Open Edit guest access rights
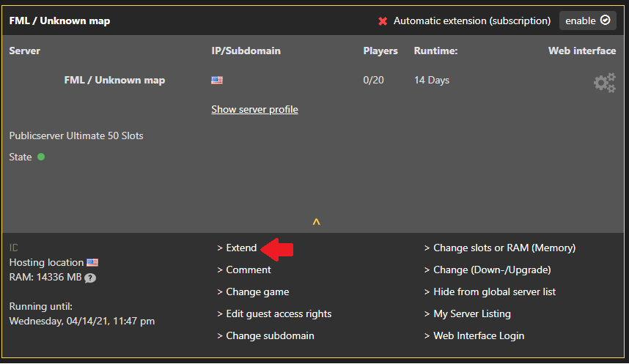 (x=278, y=313)
